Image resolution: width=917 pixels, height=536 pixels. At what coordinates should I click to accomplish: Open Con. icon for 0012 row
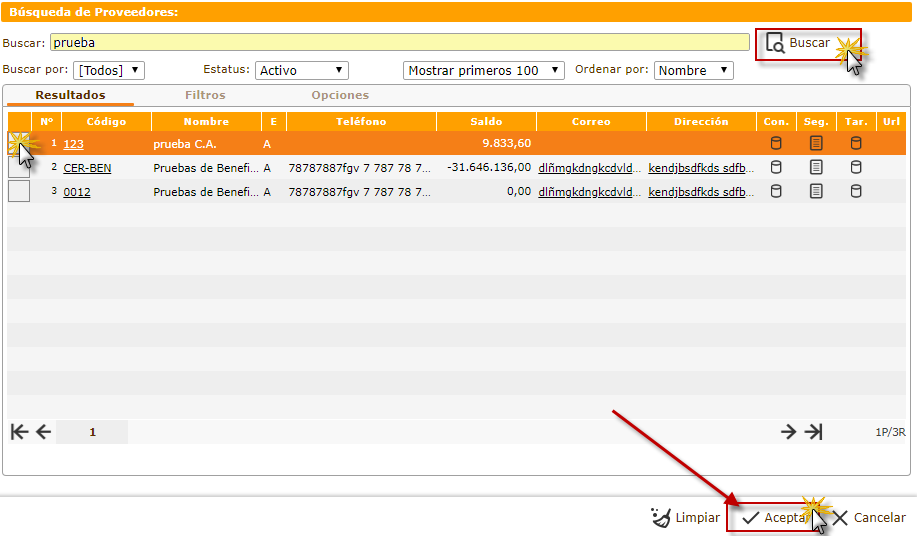click(x=776, y=191)
